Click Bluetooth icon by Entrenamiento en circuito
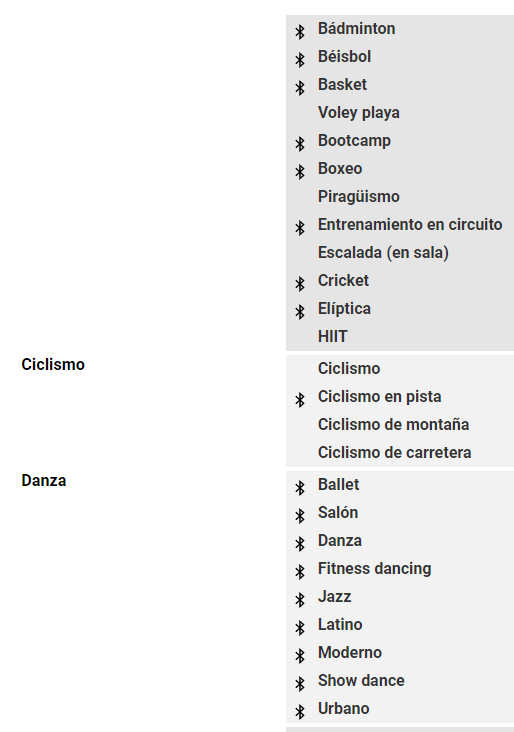 pyautogui.click(x=300, y=228)
